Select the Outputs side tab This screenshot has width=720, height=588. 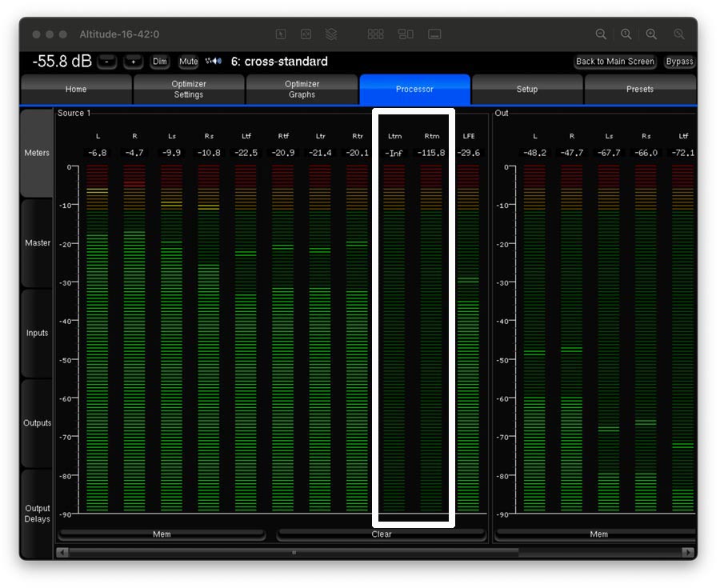coord(37,422)
